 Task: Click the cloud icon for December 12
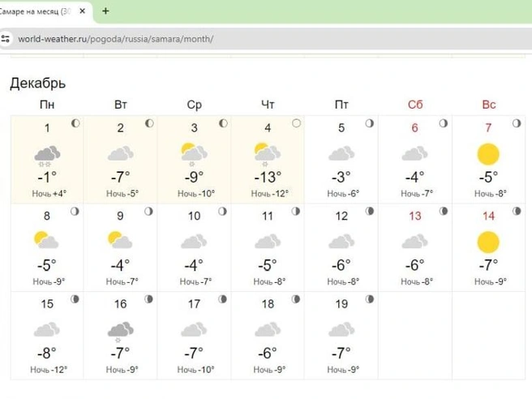(x=341, y=241)
